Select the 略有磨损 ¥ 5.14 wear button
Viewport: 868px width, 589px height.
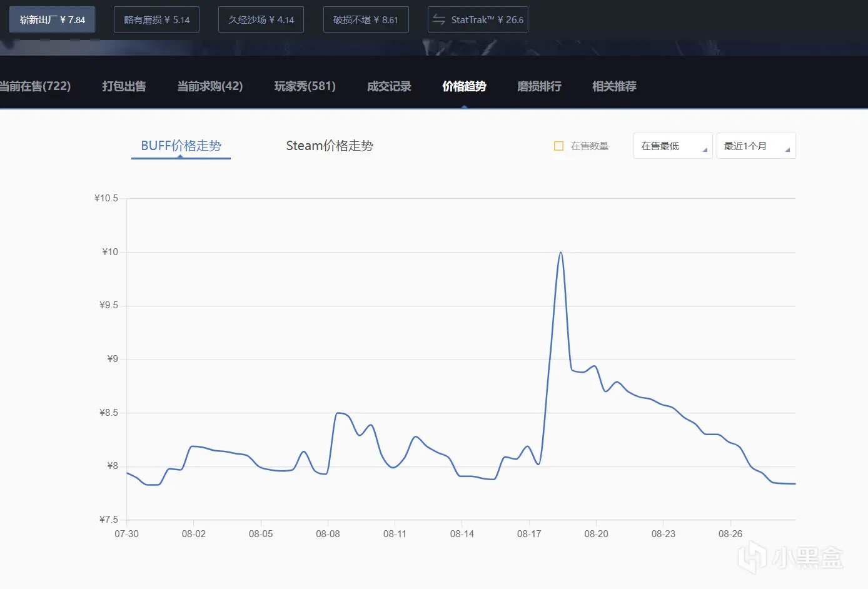[156, 19]
